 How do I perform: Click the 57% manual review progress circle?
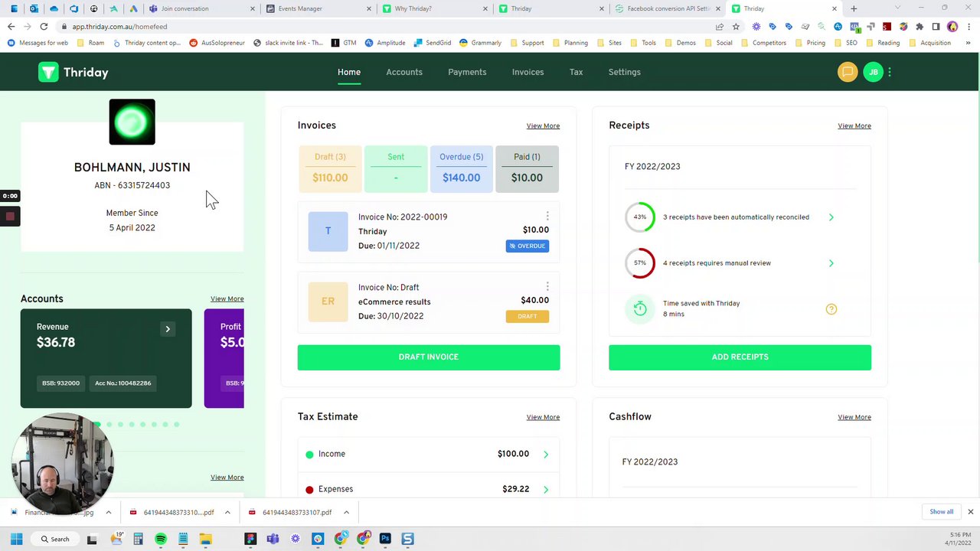[x=640, y=262]
